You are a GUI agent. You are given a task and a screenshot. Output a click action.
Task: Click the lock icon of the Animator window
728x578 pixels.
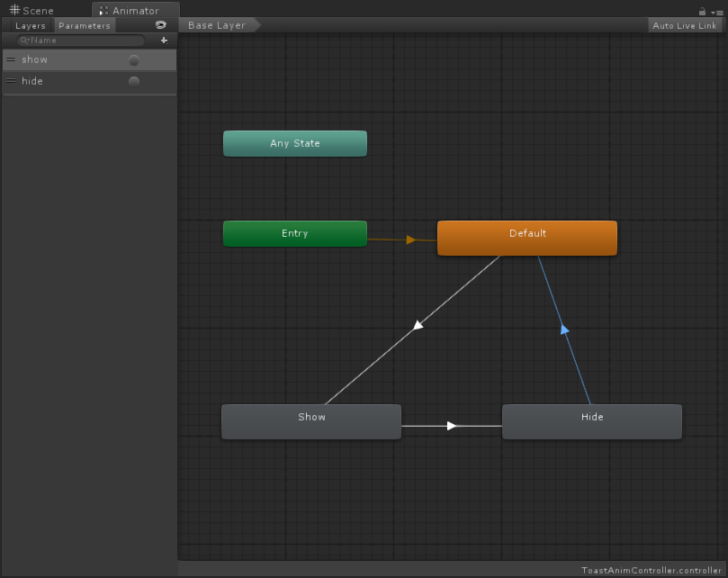(x=702, y=11)
